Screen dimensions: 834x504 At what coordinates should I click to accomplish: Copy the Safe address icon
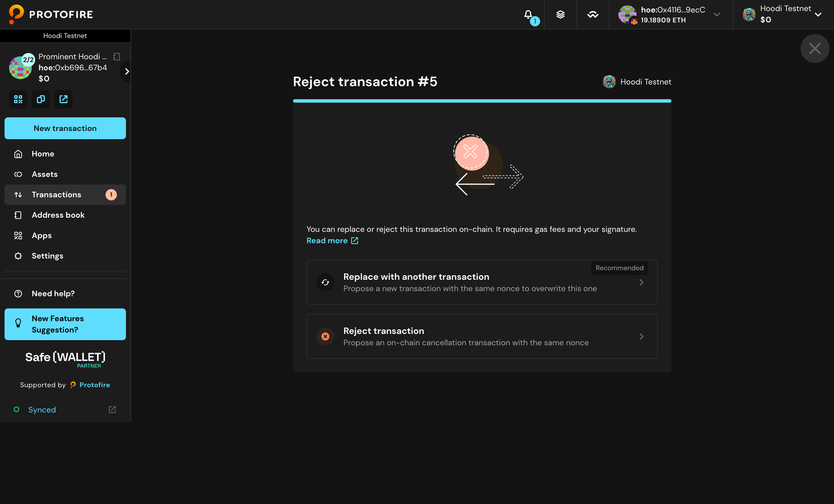41,99
